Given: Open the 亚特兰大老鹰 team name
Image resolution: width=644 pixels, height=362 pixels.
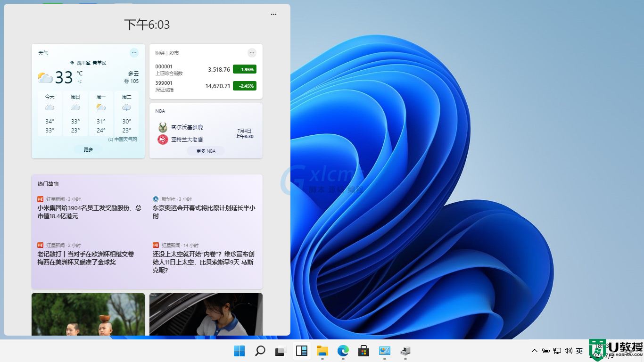Looking at the screenshot, I should [187, 140].
